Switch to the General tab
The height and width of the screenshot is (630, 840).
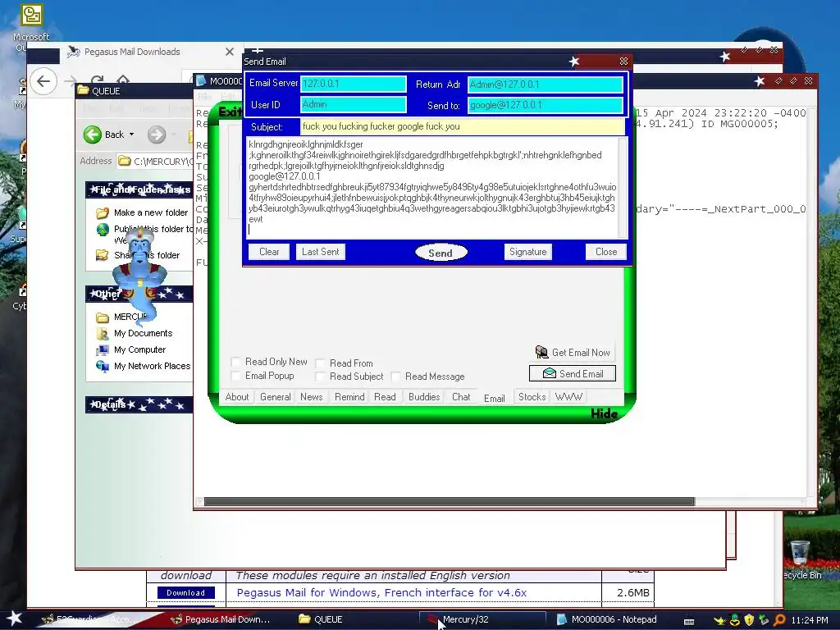tap(276, 397)
